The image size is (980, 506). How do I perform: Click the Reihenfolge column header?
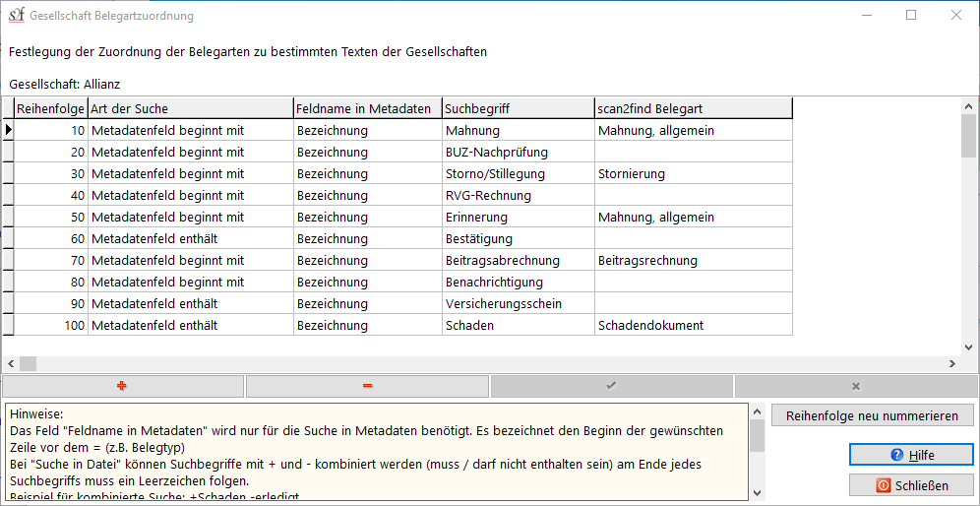51,108
